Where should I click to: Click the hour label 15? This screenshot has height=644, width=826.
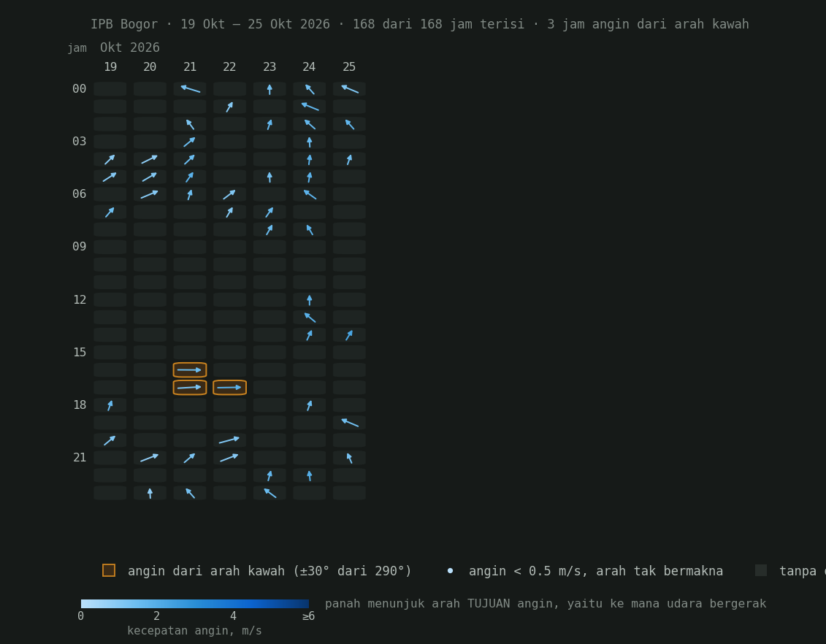pos(80,352)
